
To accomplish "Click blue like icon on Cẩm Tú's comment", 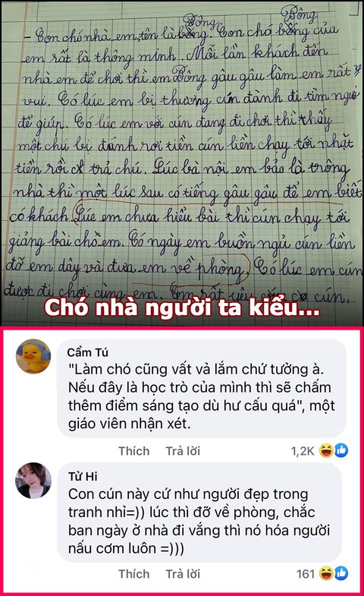I will [340, 450].
